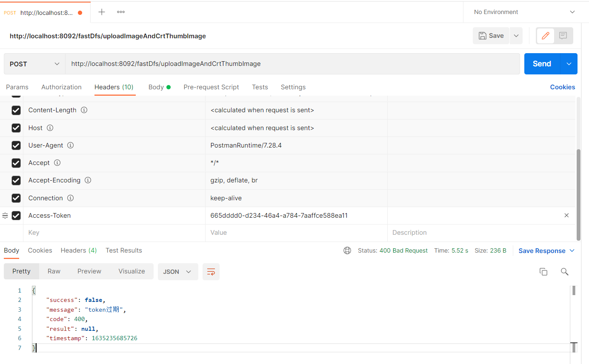Viewport: 589px width, 364px height.
Task: Open the comments icon
Action: pyautogui.click(x=563, y=36)
